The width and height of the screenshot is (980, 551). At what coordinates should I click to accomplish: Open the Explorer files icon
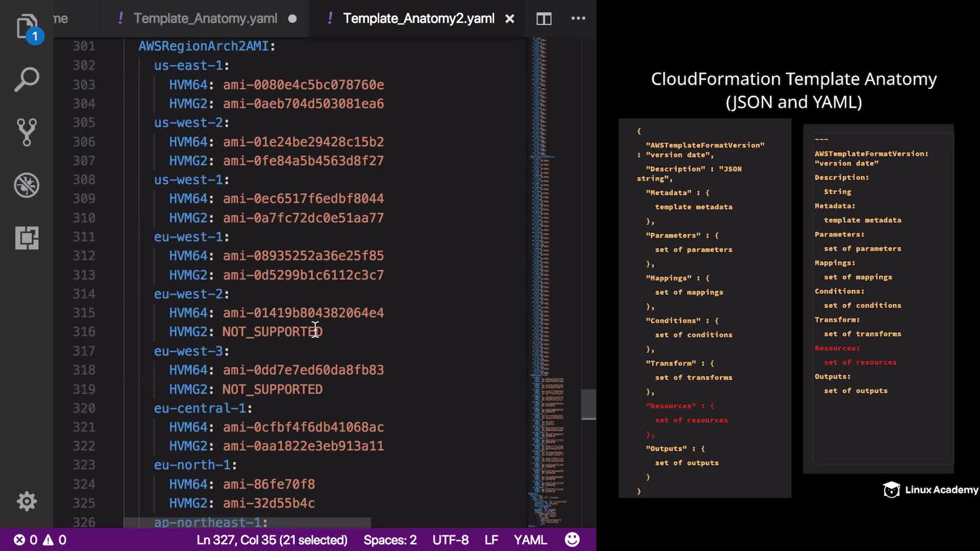(x=27, y=26)
